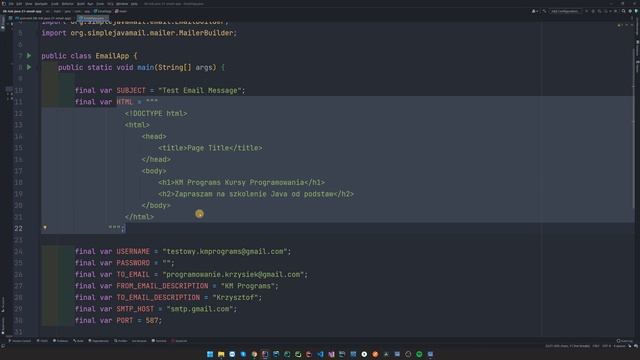Screen dimensions: 640x360
Task: Click FROM_EMAIL_DESCRIPTION variable name
Action: click(162, 286)
